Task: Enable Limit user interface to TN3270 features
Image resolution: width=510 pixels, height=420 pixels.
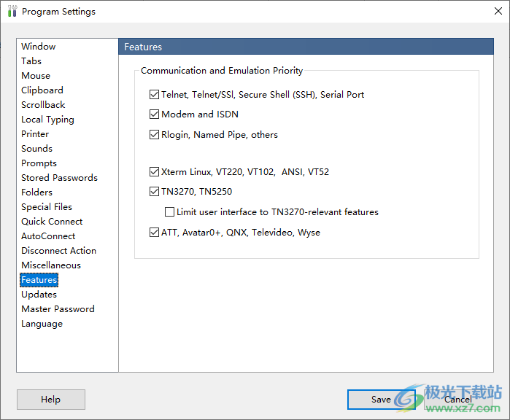Action: (x=170, y=212)
